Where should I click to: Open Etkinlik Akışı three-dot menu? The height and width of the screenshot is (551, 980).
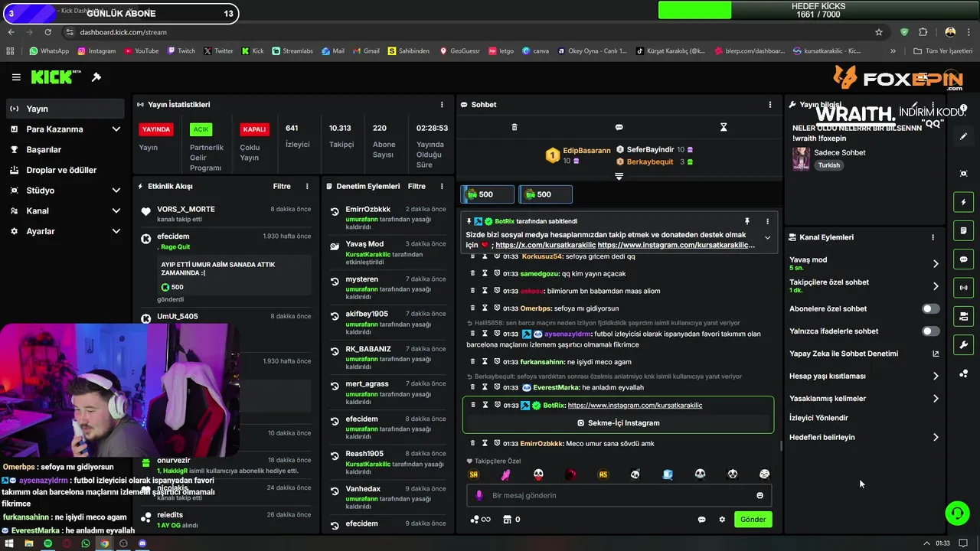pyautogui.click(x=307, y=186)
